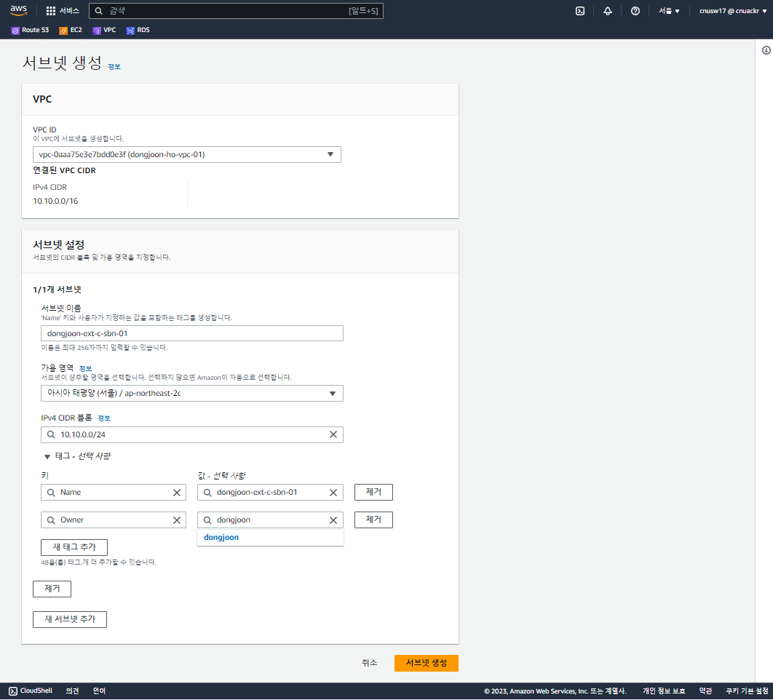This screenshot has height=700, width=773.
Task: Open the CloudShell icon in top bar
Action: [x=580, y=11]
